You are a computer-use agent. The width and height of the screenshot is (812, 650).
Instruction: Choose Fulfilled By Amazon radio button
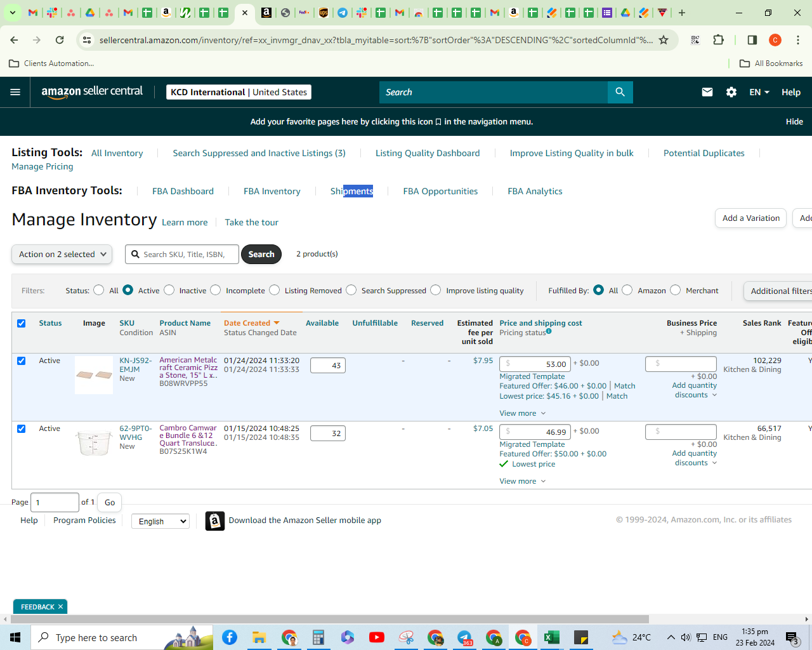coord(627,290)
